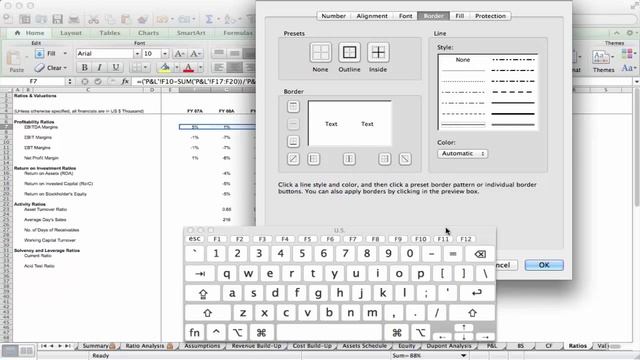640x360 pixels.
Task: Toggle the right border button
Action: click(x=384, y=159)
